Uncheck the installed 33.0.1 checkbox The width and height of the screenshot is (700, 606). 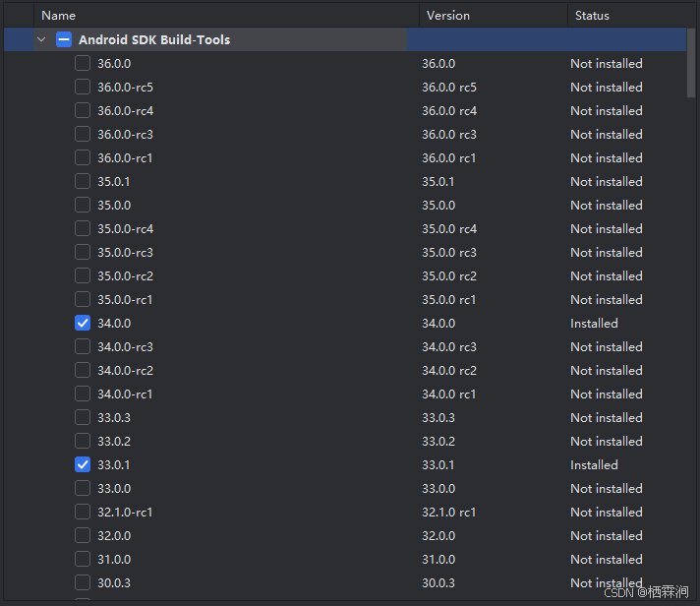click(83, 465)
